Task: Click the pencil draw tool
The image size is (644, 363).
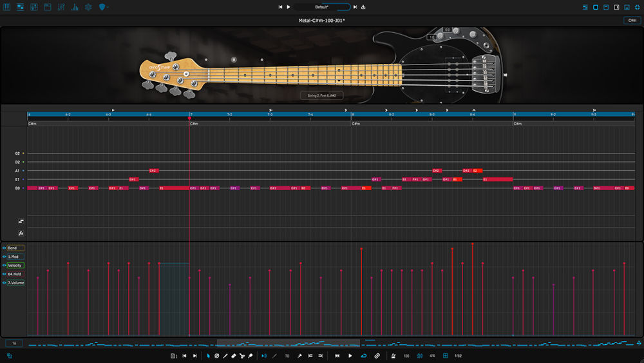Action: pos(225,356)
